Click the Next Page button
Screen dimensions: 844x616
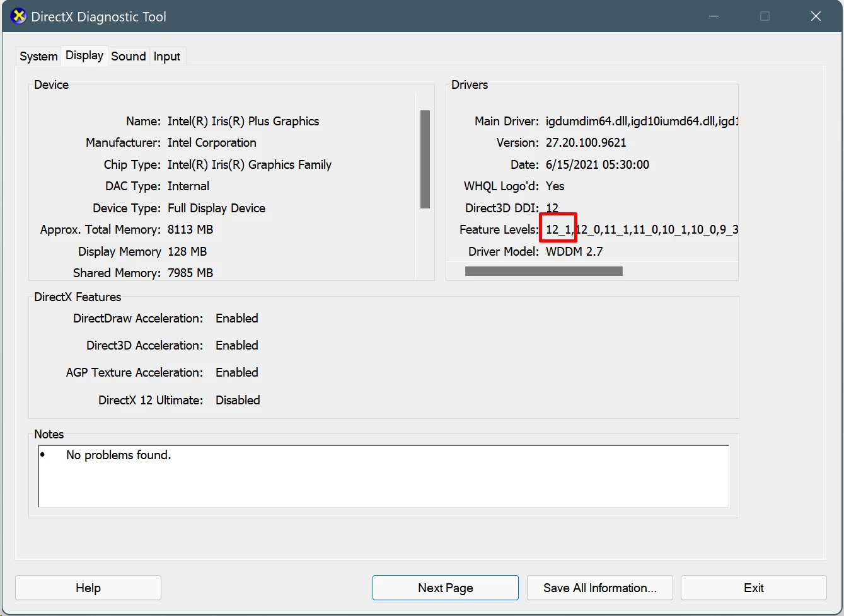point(446,588)
